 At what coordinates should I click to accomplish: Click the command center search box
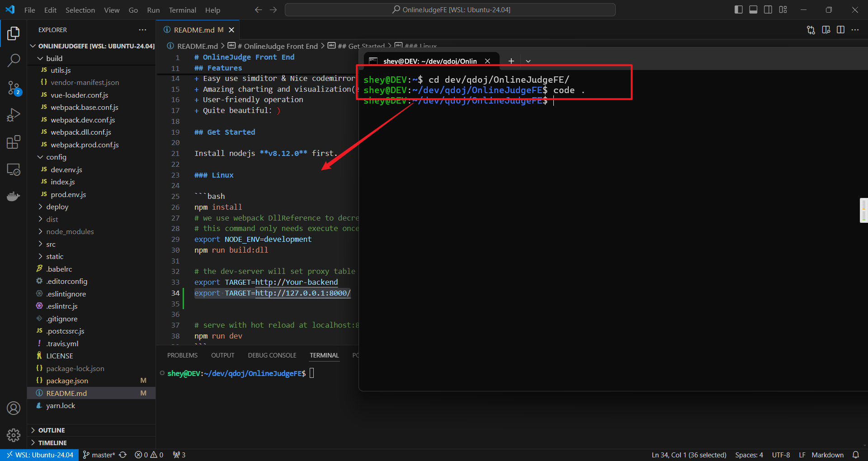[x=450, y=9]
